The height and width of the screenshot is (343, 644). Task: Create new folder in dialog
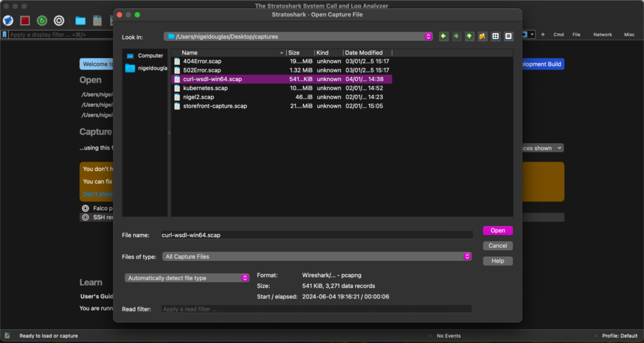pos(483,36)
